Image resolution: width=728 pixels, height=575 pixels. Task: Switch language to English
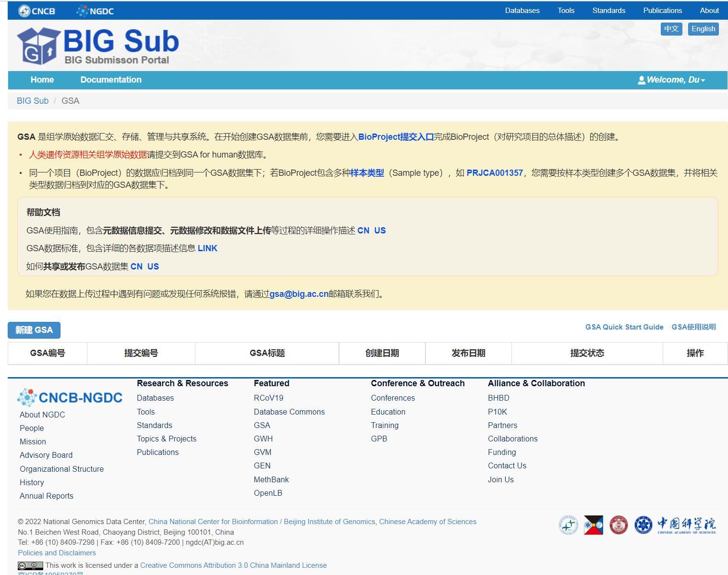pos(704,29)
